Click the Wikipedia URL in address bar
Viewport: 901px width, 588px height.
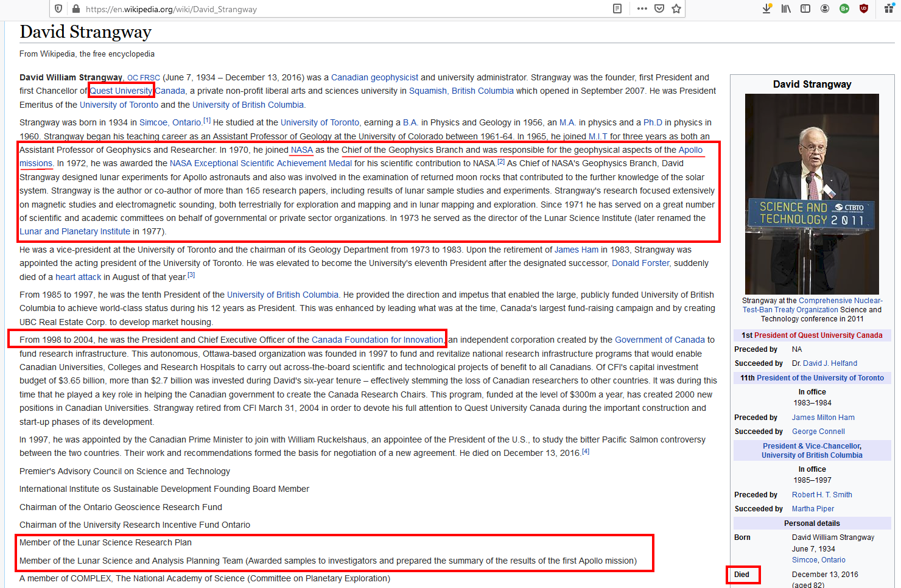tap(171, 9)
